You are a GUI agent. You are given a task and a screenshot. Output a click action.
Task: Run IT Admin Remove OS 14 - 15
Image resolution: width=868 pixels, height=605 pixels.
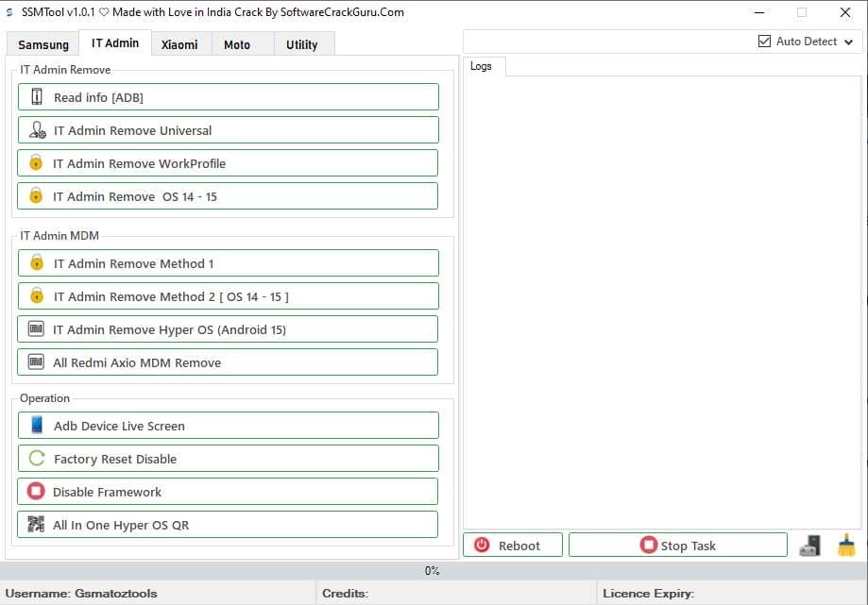click(x=227, y=195)
